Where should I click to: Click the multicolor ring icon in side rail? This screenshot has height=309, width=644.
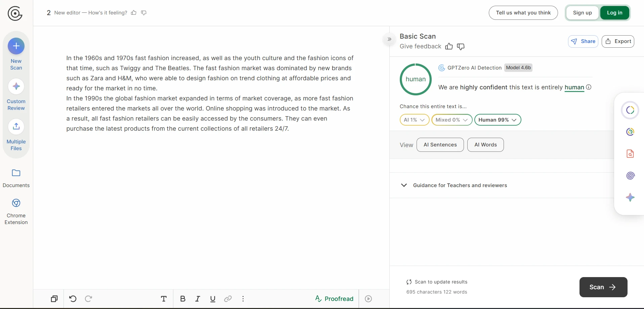click(630, 110)
